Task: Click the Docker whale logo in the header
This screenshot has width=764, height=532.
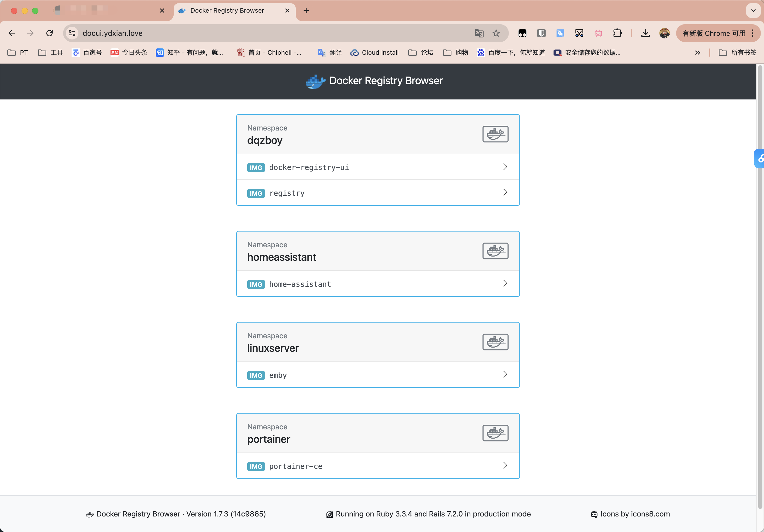Action: coord(315,82)
